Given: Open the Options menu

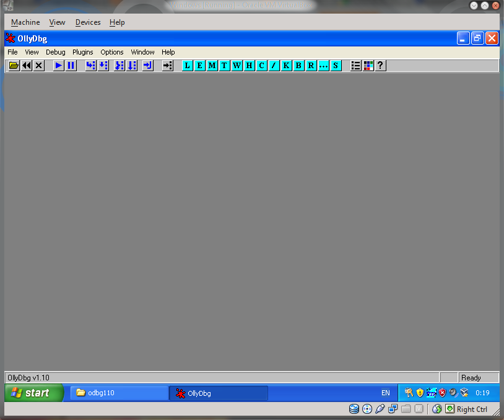Looking at the screenshot, I should (x=112, y=52).
